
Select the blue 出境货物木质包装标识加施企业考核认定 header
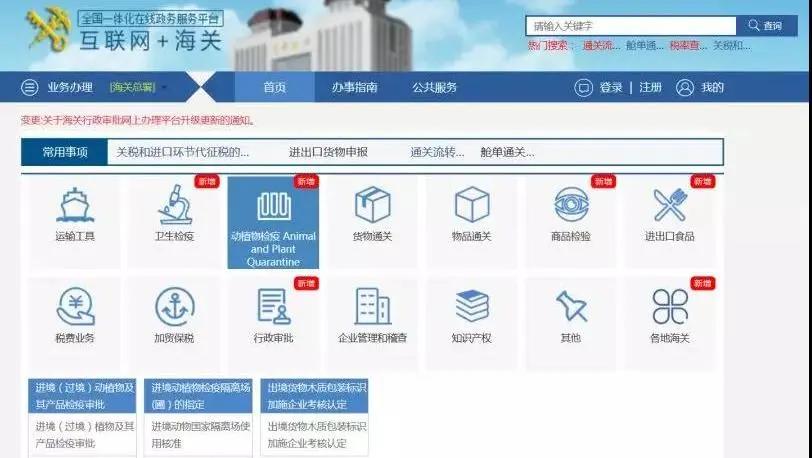coord(314,396)
